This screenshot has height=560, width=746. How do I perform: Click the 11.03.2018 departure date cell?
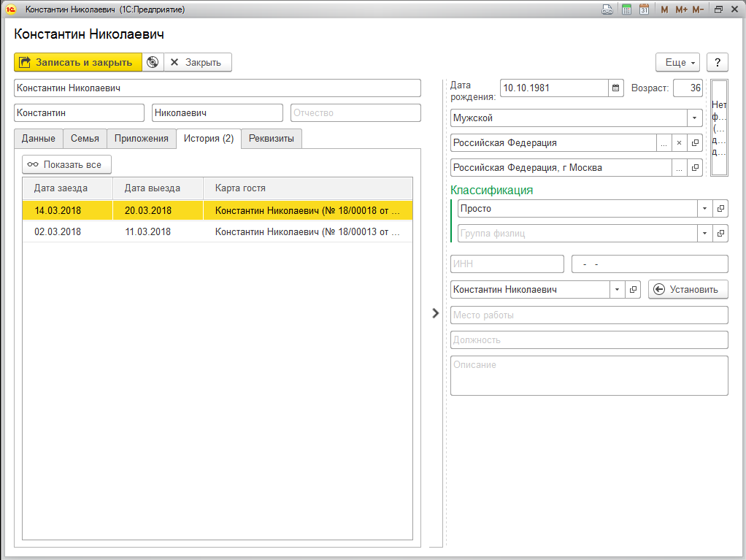pos(158,231)
